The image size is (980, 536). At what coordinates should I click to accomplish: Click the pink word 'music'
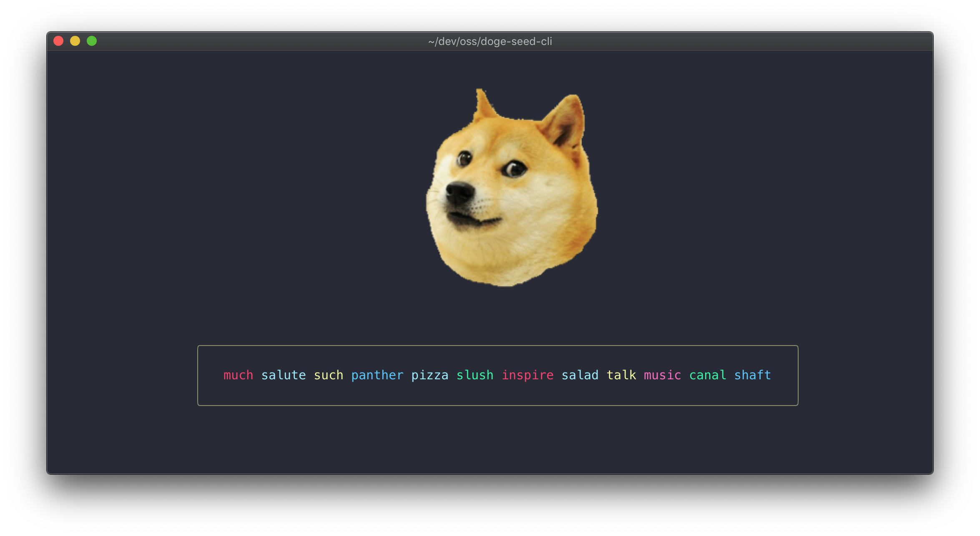(662, 375)
